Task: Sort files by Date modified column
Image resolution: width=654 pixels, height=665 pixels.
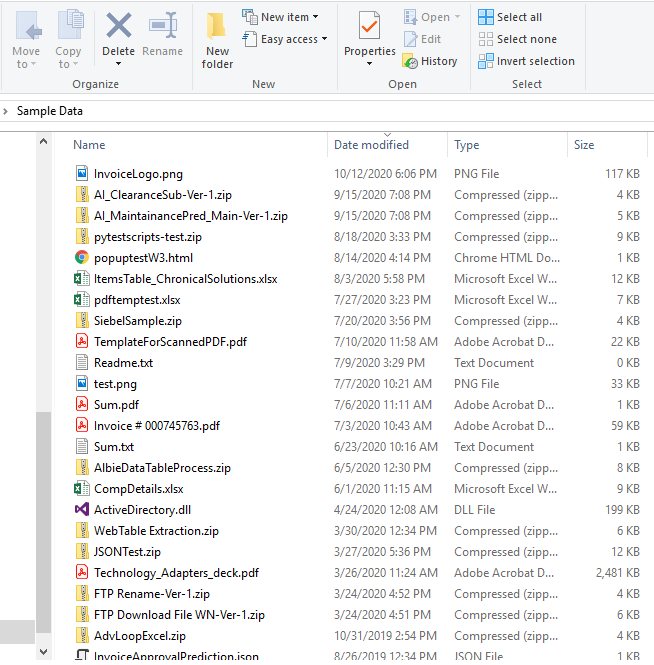Action: pos(371,145)
